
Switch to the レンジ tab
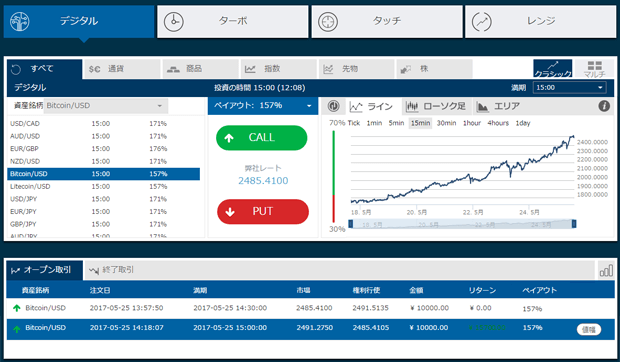tap(541, 22)
